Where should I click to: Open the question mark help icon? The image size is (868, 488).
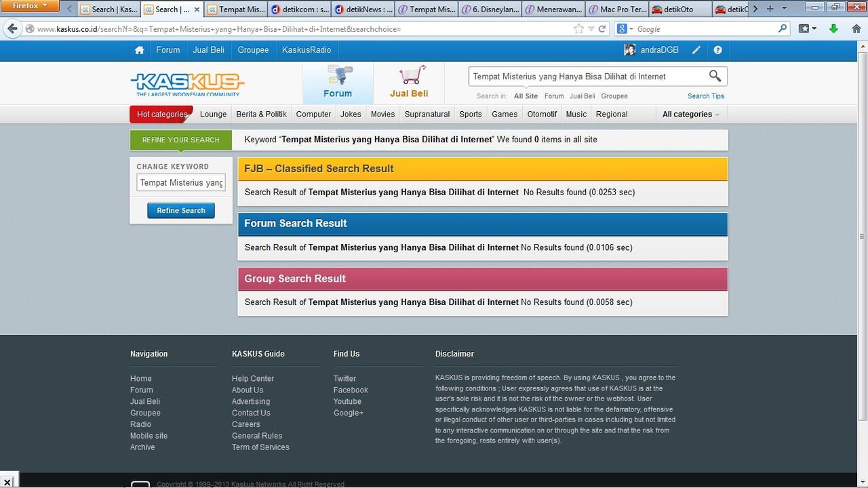[x=717, y=50]
